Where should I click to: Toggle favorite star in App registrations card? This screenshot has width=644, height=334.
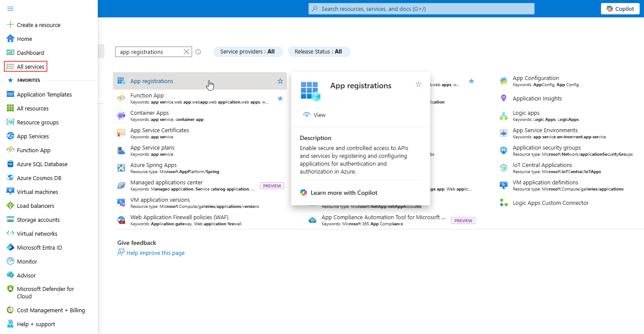[x=418, y=84]
